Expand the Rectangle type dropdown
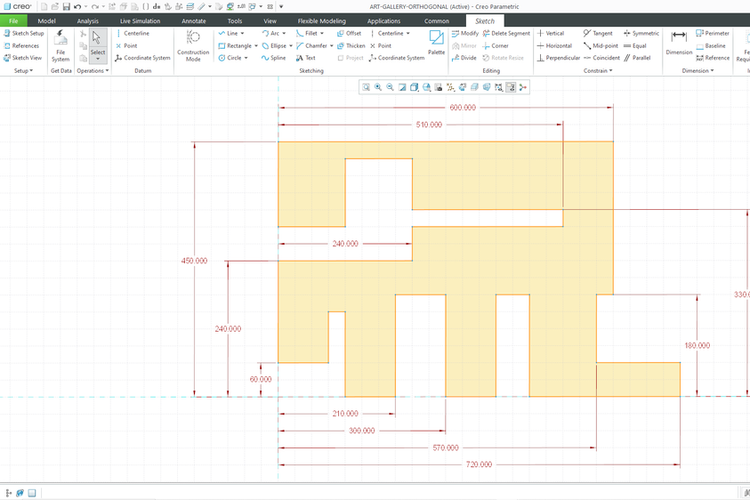Viewport: 750px width, 500px height. (x=256, y=46)
